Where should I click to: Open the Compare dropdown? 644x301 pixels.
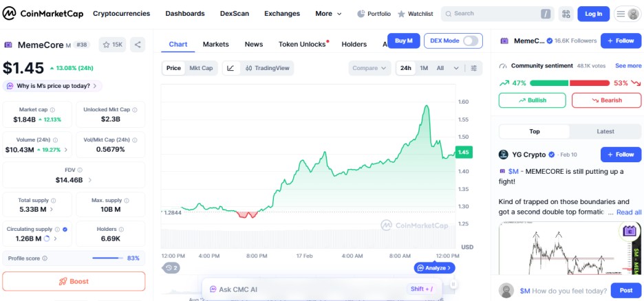pyautogui.click(x=370, y=68)
